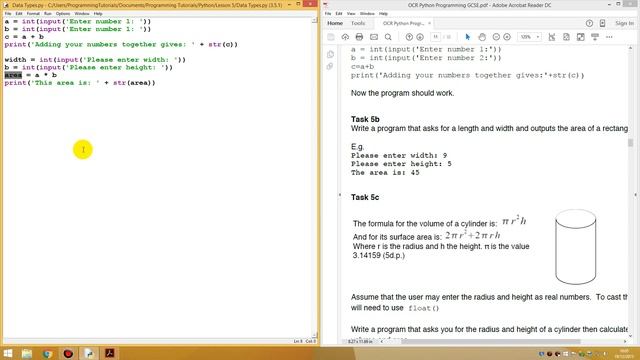
Task: Expand the right tools pane arrow in Acrobat
Action: [636, 195]
